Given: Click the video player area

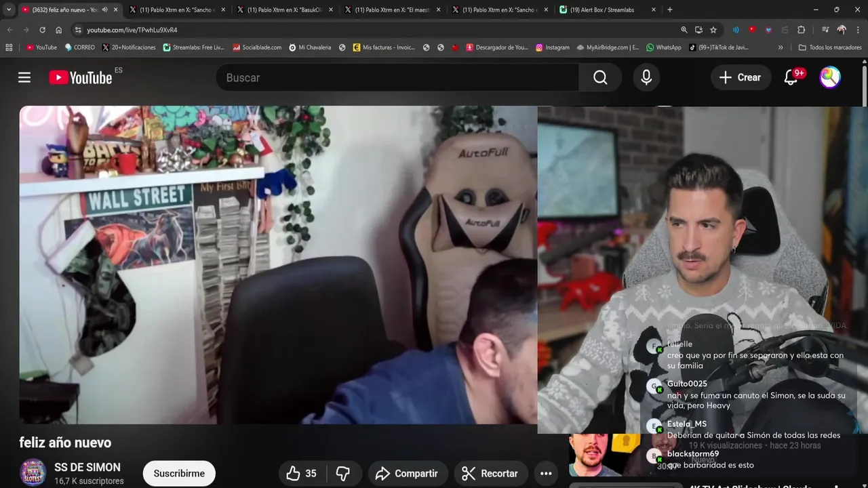Looking at the screenshot, I should pos(278,265).
